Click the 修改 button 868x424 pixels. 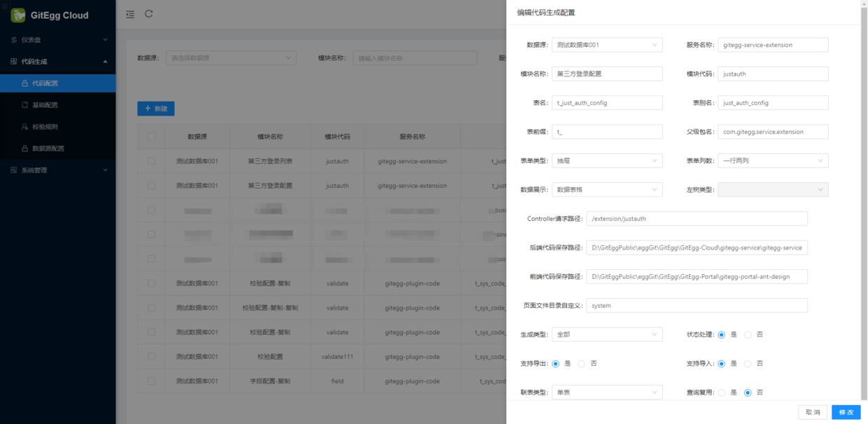pos(846,412)
